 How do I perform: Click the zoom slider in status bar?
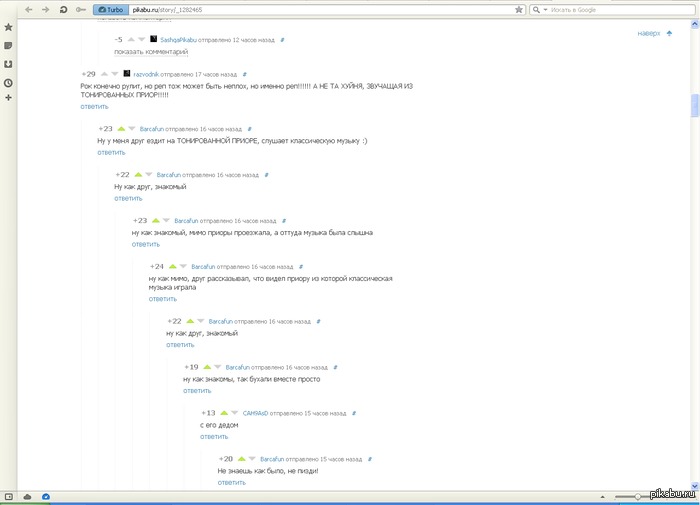click(638, 497)
